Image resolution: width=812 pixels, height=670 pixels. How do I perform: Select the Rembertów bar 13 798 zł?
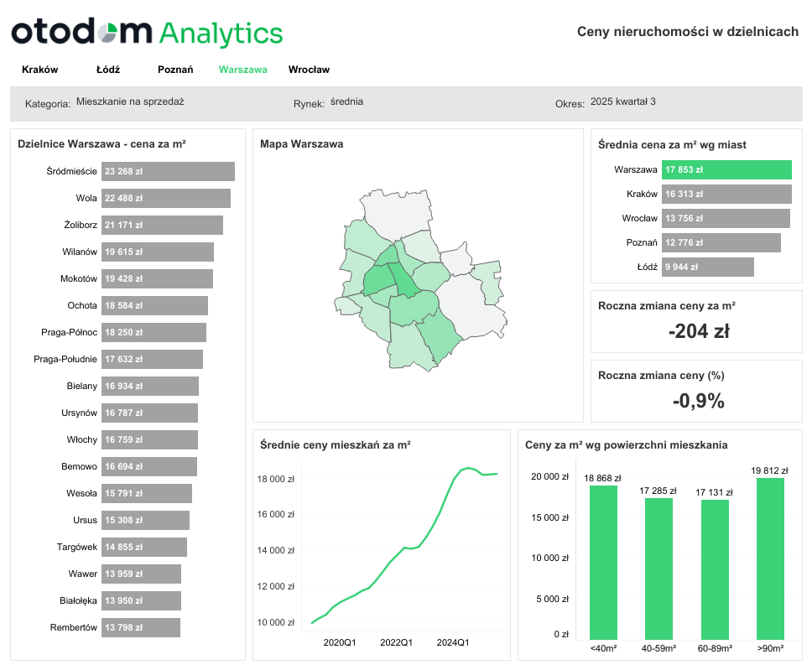[140, 627]
